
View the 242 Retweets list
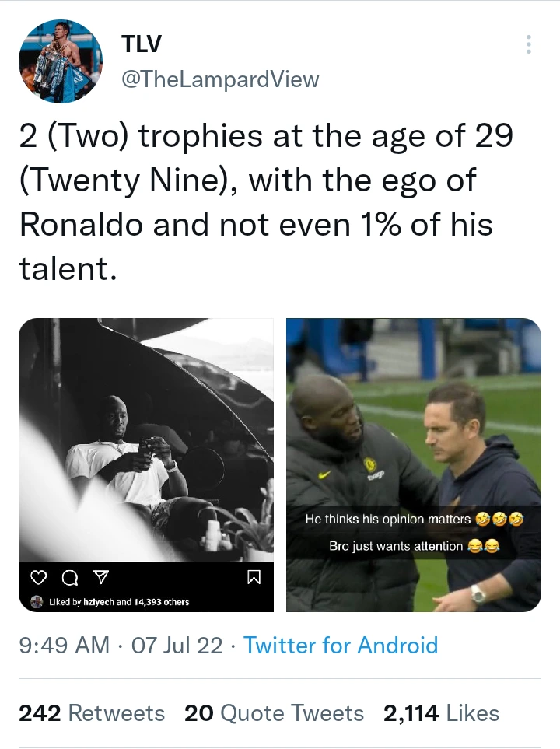[x=92, y=713]
